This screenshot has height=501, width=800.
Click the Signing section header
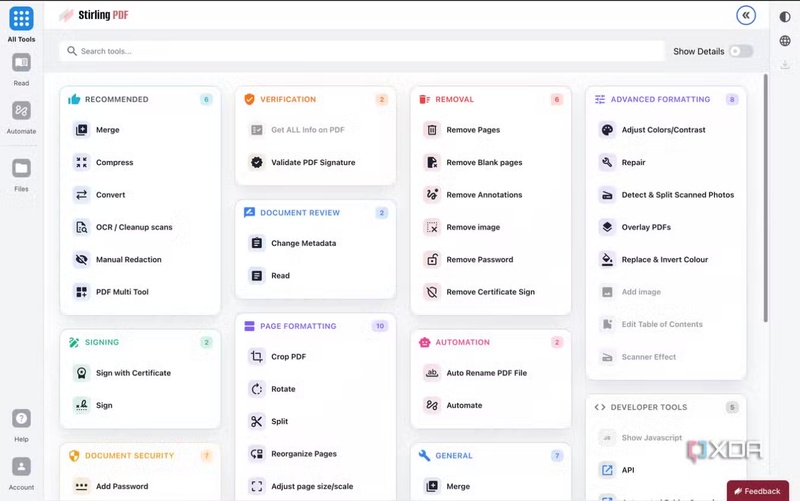(x=140, y=342)
